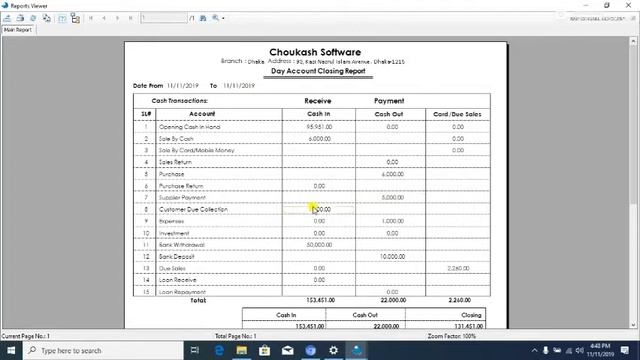
Task: Click the "Opening Cash In Hand" row label
Action: coord(189,127)
